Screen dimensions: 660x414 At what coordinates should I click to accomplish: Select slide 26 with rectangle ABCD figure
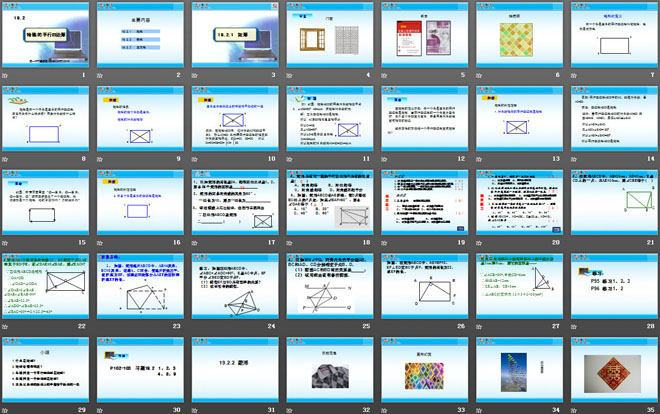423,297
